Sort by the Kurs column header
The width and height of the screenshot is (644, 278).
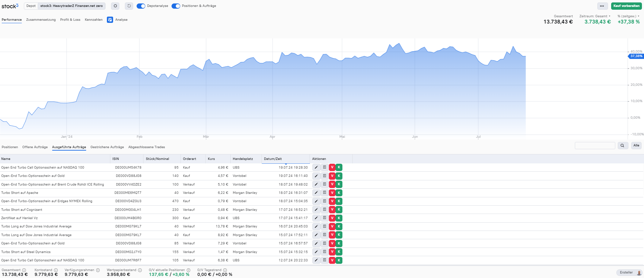click(x=218, y=159)
